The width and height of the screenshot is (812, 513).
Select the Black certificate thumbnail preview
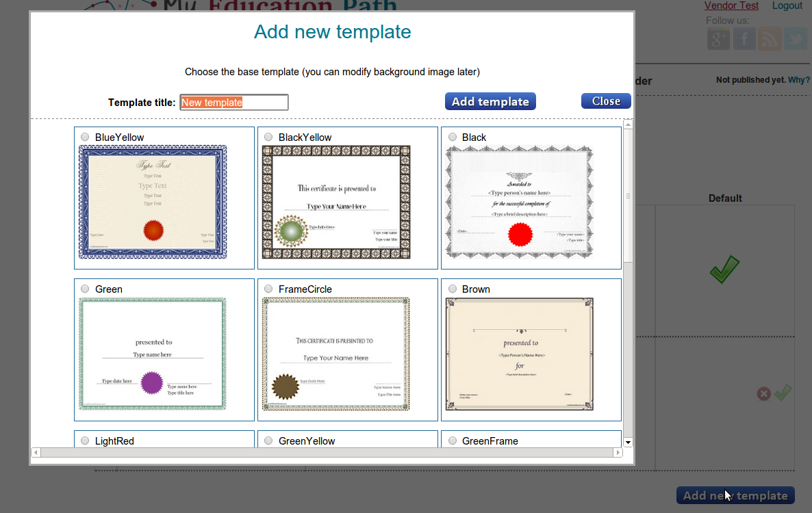tap(520, 202)
